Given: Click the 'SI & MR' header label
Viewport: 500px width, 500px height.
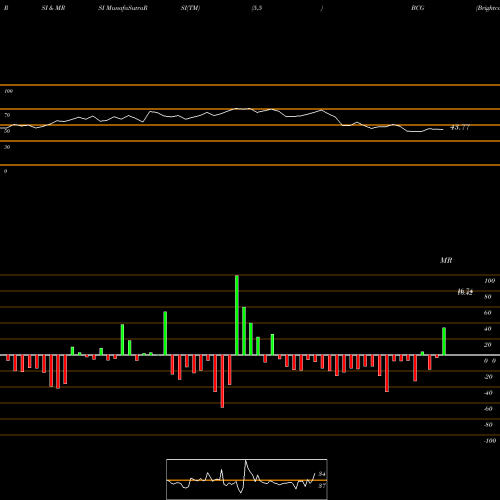Looking at the screenshot, I should pos(53,8).
